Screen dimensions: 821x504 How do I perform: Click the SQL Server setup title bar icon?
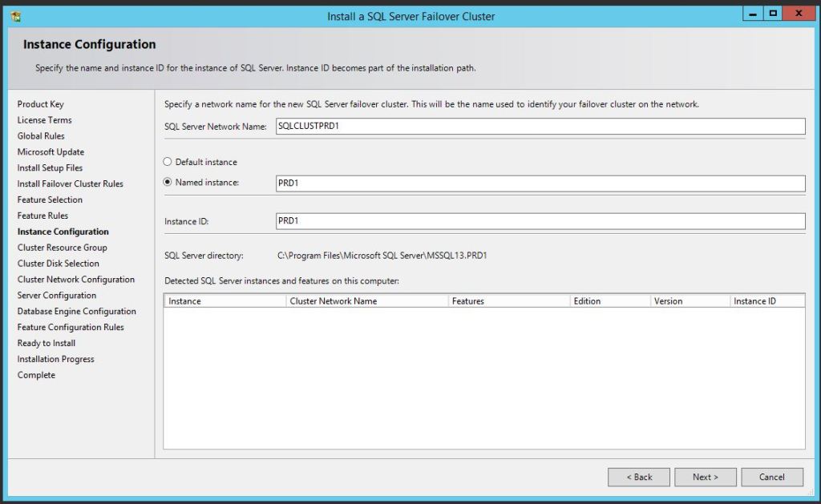click(16, 16)
